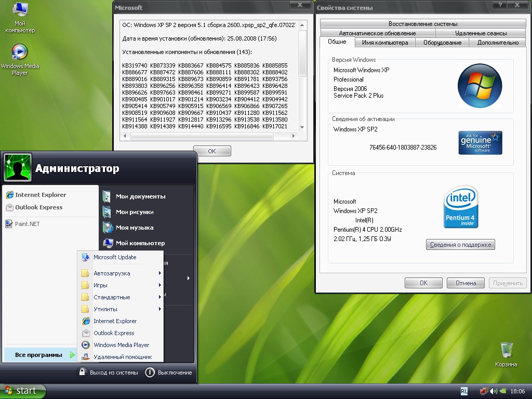Click the product ID 76456-640-1803887-23826
532x399 pixels.
pos(403,147)
